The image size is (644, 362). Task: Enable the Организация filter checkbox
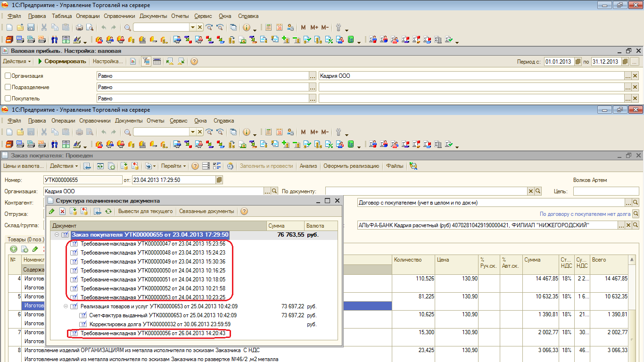pos(8,76)
